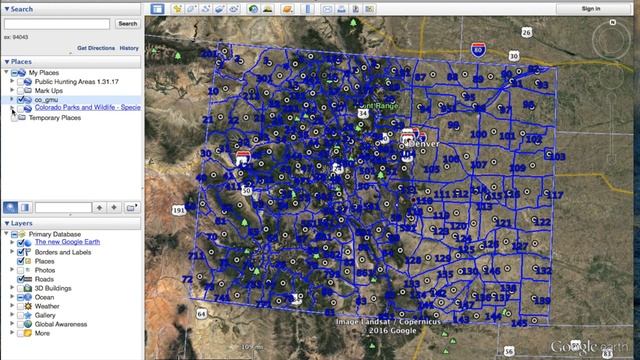Open Colorado Parks and Wildlife link
This screenshot has width=640, height=360.
(88, 107)
